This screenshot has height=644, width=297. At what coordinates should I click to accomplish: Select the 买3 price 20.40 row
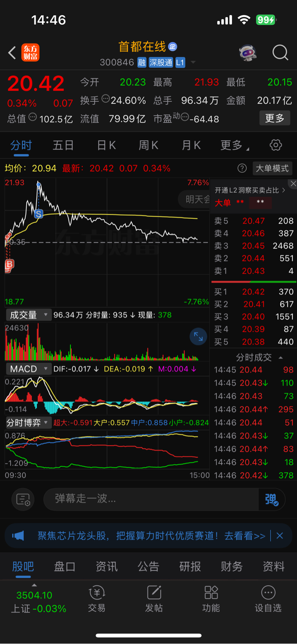pos(254,316)
